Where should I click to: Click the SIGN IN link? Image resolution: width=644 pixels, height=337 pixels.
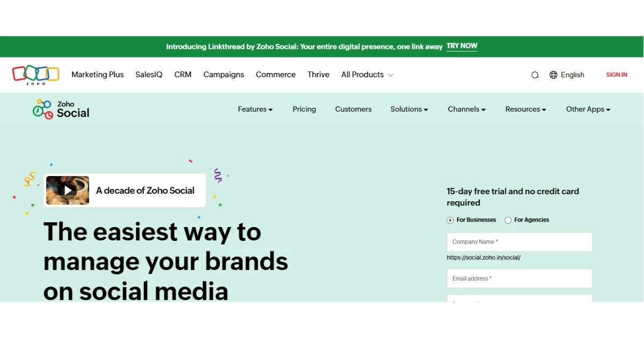click(617, 75)
